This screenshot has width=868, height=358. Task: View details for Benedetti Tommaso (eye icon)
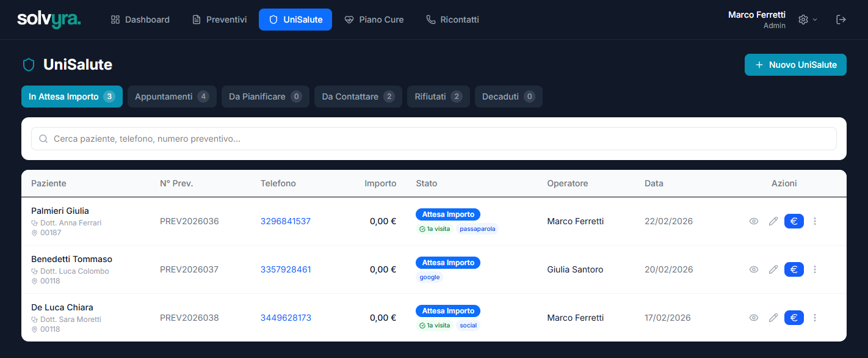click(754, 269)
